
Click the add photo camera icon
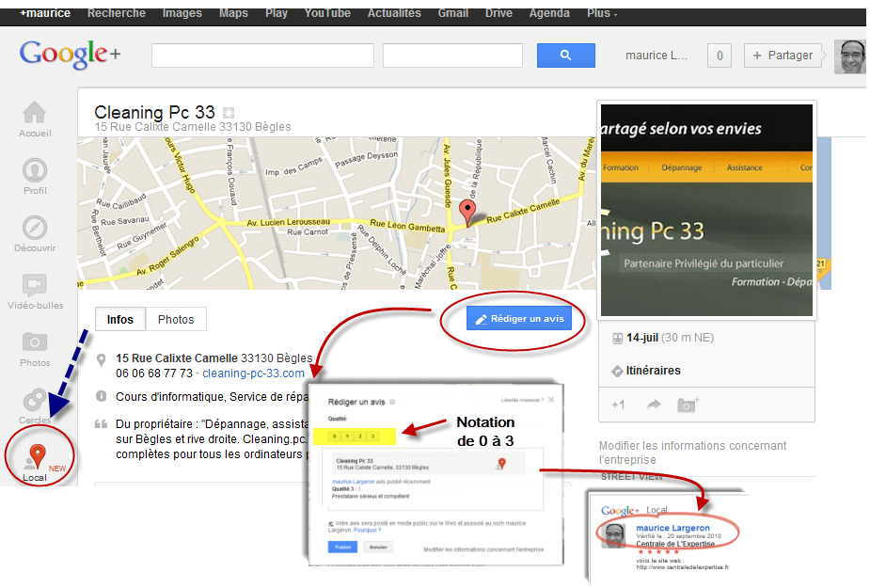pos(688,405)
